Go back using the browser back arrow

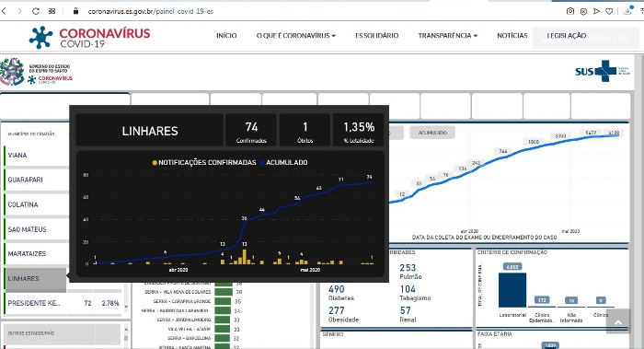pos(4,11)
